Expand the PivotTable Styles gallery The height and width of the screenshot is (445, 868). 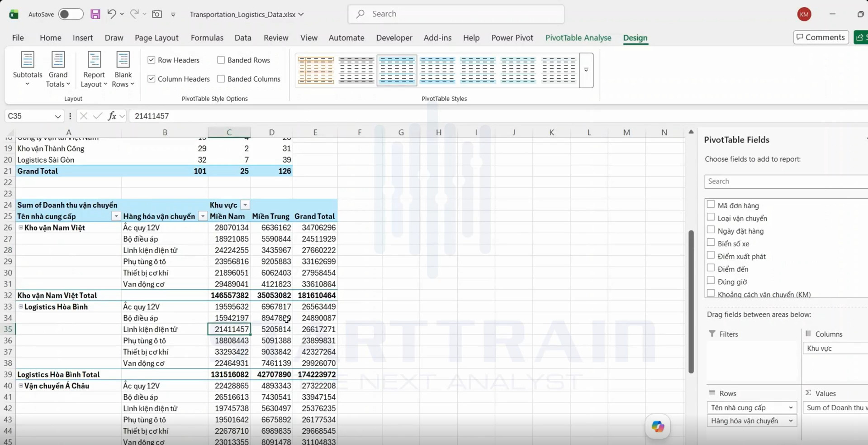pos(586,70)
